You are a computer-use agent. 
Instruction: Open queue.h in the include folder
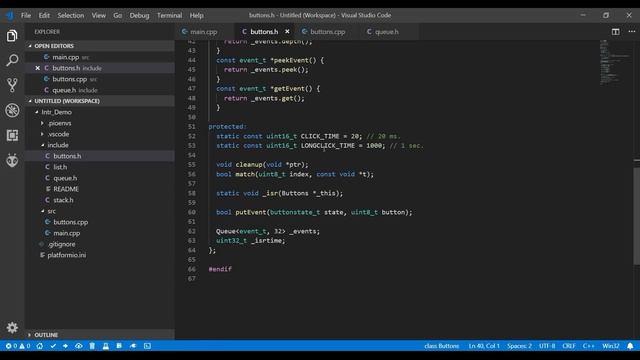[100, 178]
